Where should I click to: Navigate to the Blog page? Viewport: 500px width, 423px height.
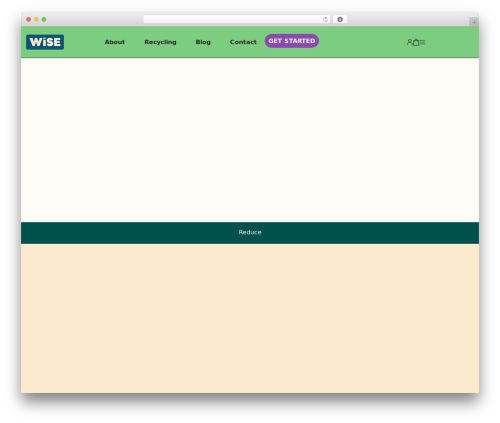[203, 42]
